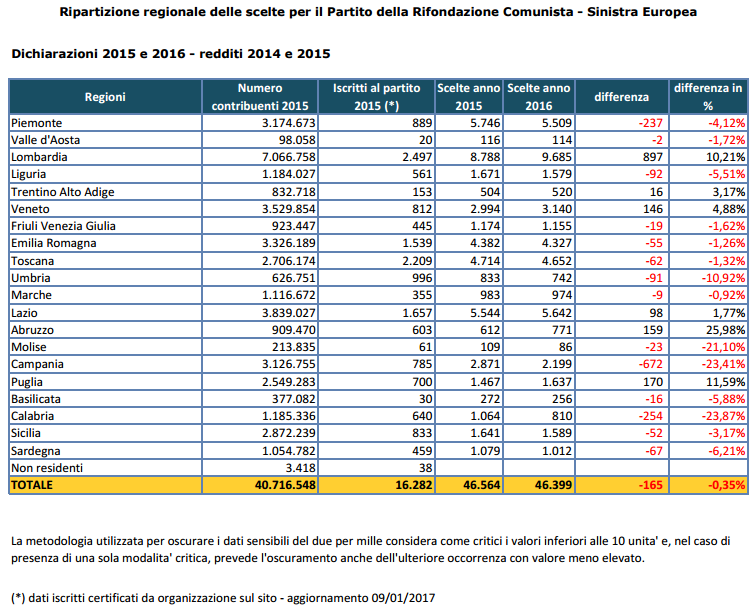Viewport: 756px width, 609px height.
Task: Select the 'Liguria' region cell
Action: [105, 174]
